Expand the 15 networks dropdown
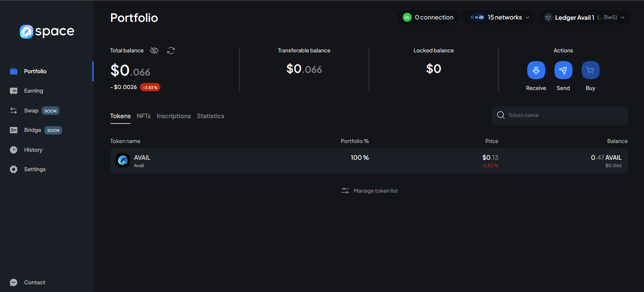Screen dimensions: 644x292 (x=499, y=17)
